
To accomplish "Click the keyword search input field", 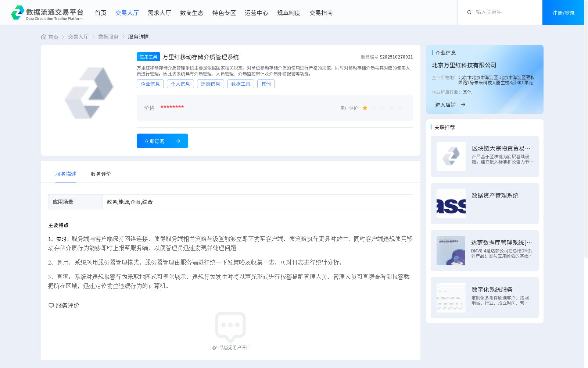I will (x=505, y=12).
